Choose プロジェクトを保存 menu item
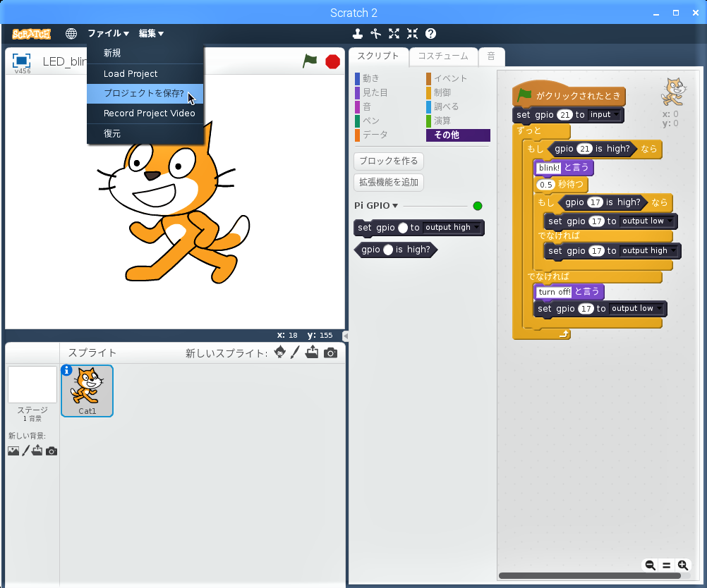The width and height of the screenshot is (707, 588). click(145, 93)
